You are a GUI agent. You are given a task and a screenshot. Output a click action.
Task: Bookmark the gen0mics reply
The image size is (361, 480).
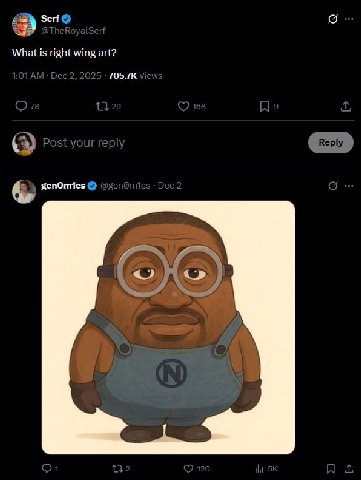[x=331, y=468]
